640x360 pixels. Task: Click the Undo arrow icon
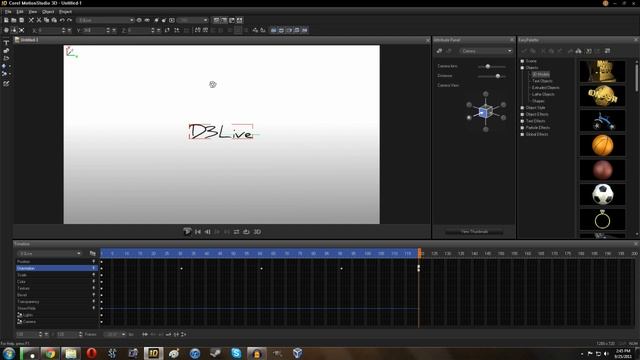[x=62, y=20]
